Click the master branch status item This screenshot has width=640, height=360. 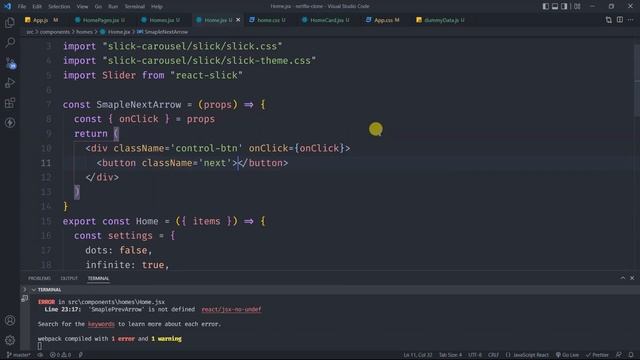[18, 355]
